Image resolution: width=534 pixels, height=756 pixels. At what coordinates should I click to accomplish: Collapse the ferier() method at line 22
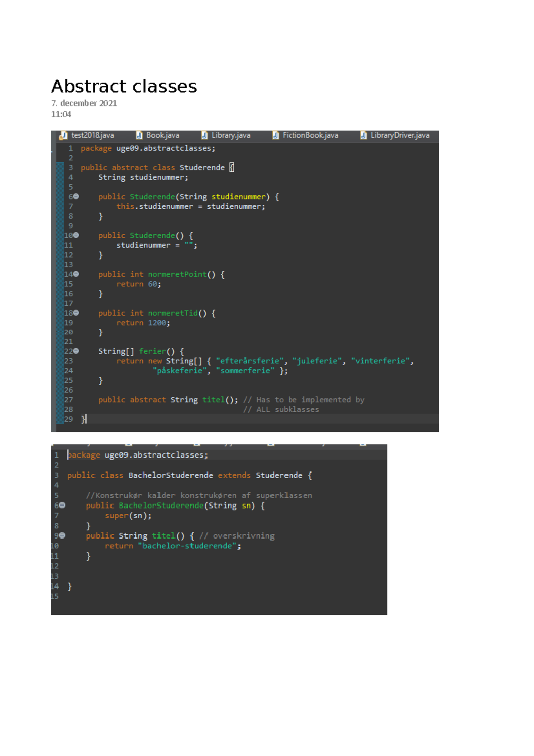76,351
